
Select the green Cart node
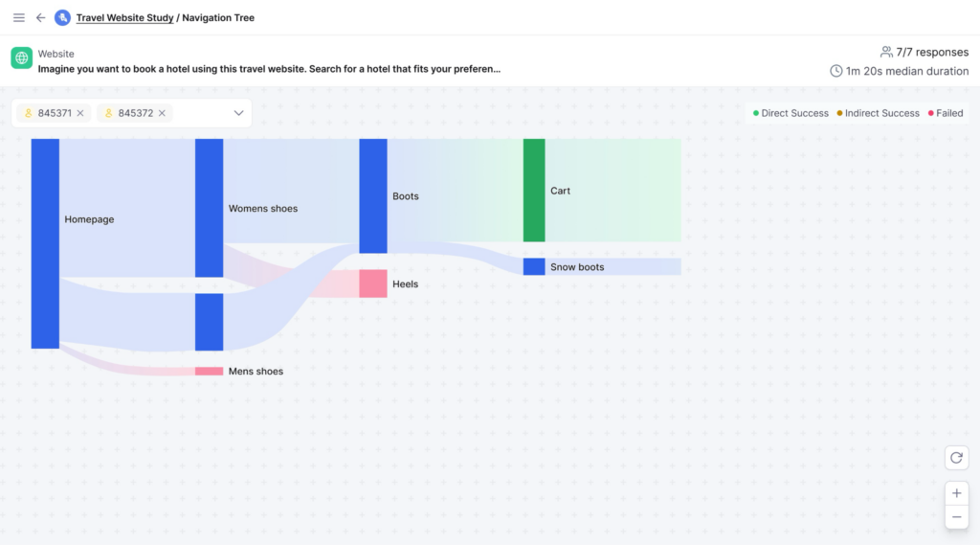coord(534,191)
